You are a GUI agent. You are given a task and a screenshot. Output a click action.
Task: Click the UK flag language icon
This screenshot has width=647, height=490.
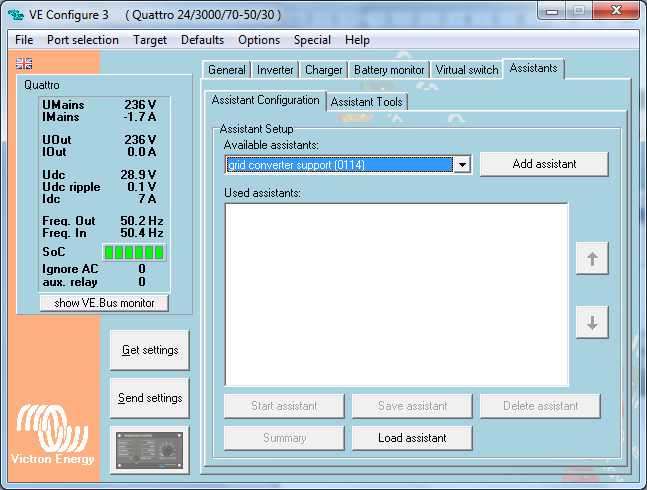[24, 63]
